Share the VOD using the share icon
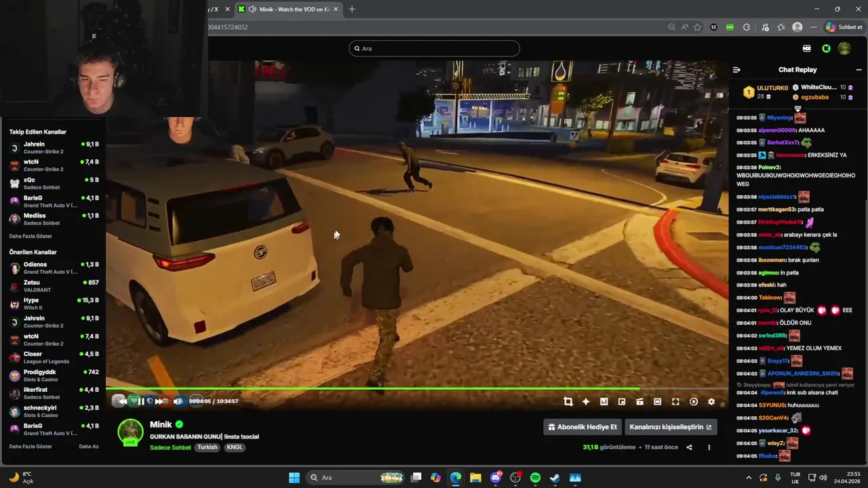Image resolution: width=868 pixels, height=488 pixels. click(689, 447)
